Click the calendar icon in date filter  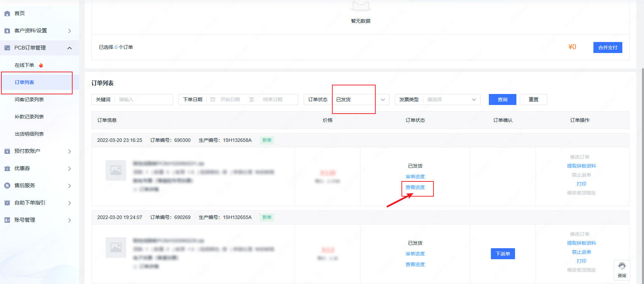click(x=213, y=99)
